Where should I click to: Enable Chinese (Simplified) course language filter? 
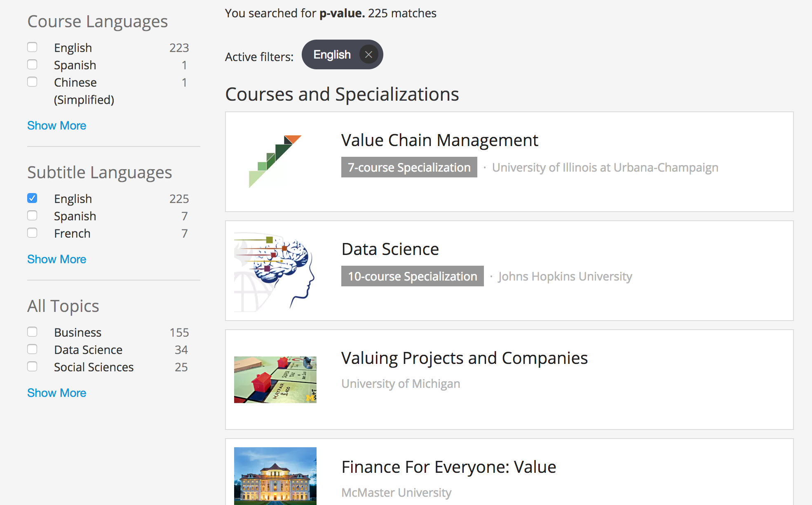(x=32, y=82)
